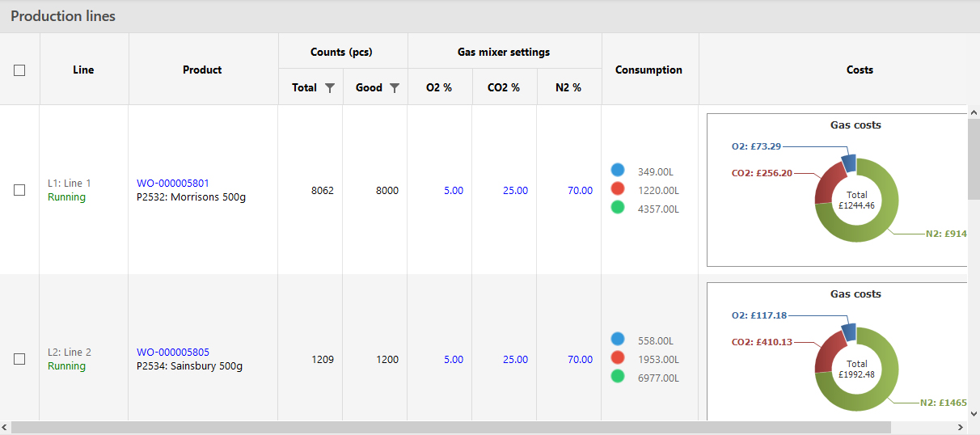Click the N2 % value 70.00 for Line 1
This screenshot has width=980, height=435.
point(580,191)
